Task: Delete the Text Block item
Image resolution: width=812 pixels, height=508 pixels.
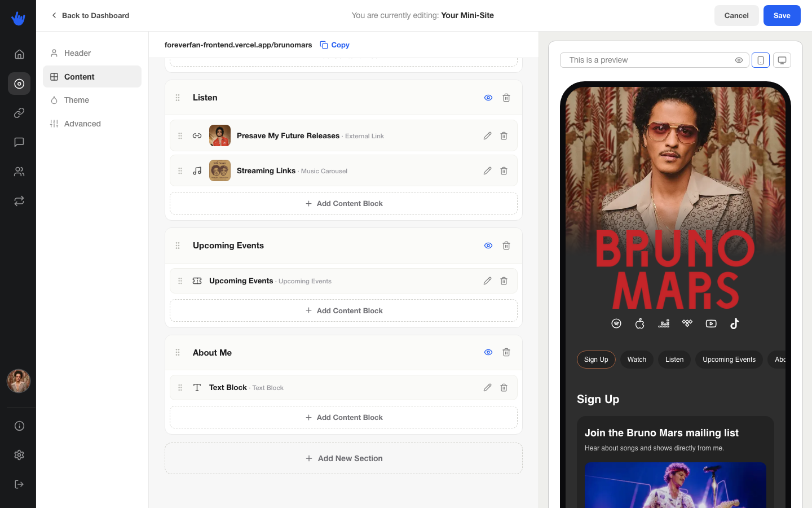Action: [x=504, y=388]
